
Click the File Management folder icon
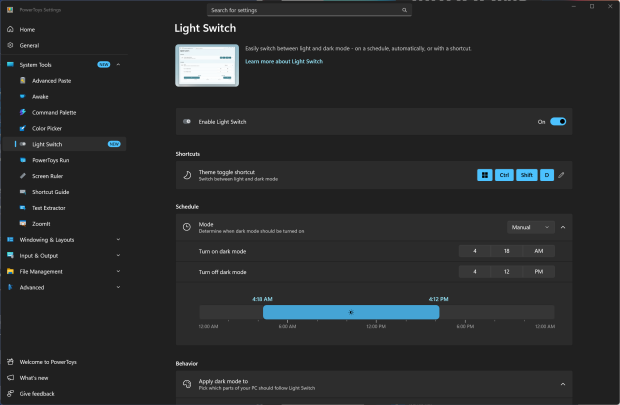point(10,271)
